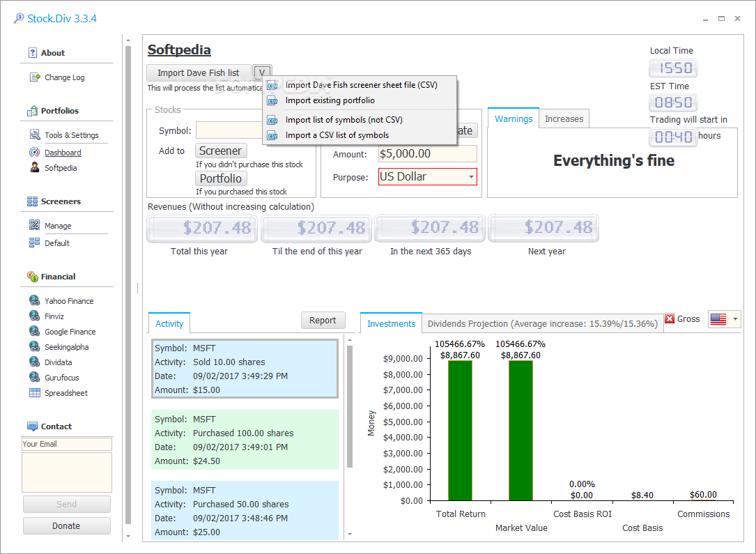Click the Seekingalpha globe icon
756x554 pixels.
pyautogui.click(x=35, y=347)
